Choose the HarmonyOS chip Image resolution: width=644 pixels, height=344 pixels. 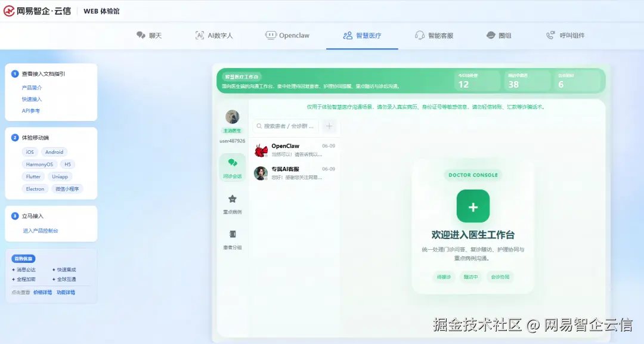click(x=39, y=164)
